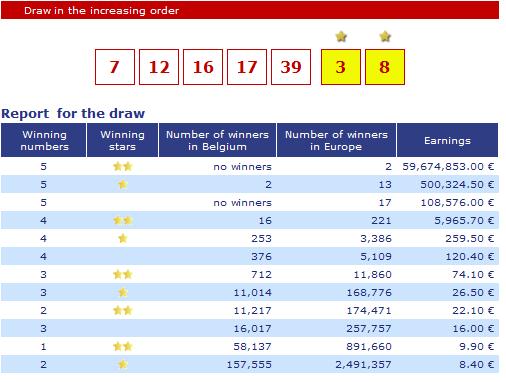
Task: Click the 'Report for the draw' heading
Action: click(73, 113)
